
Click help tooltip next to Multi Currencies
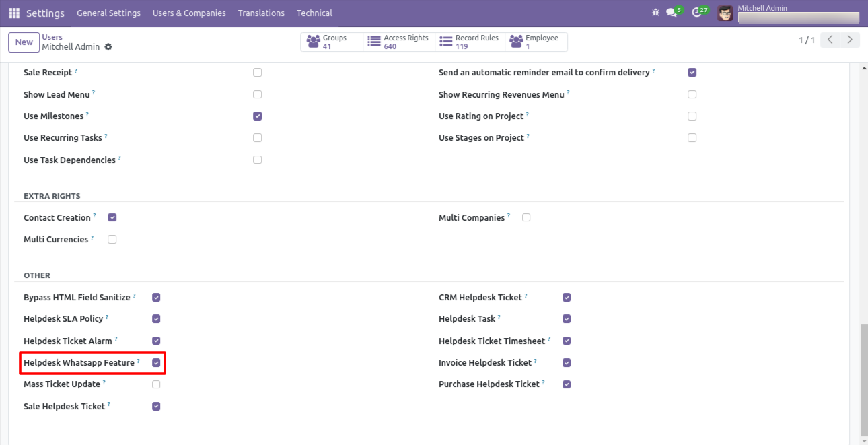(x=92, y=237)
